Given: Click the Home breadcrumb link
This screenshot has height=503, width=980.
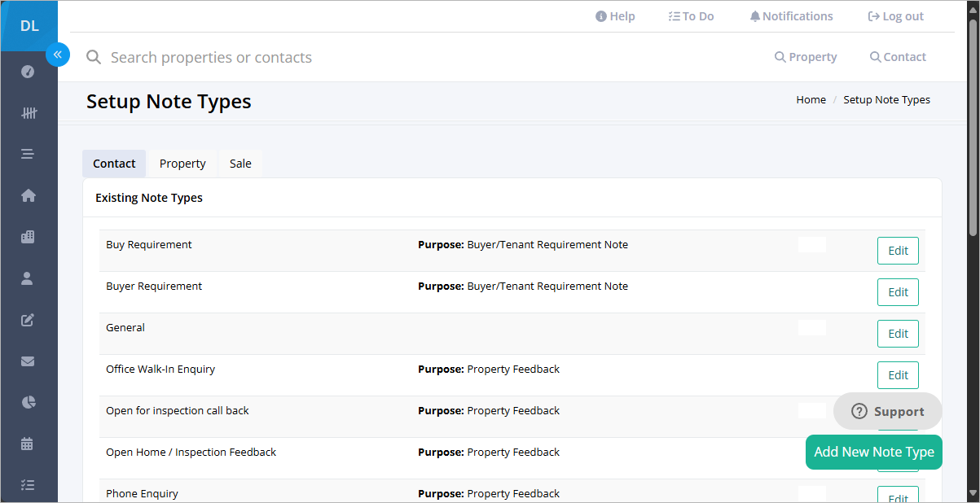Looking at the screenshot, I should coord(811,99).
